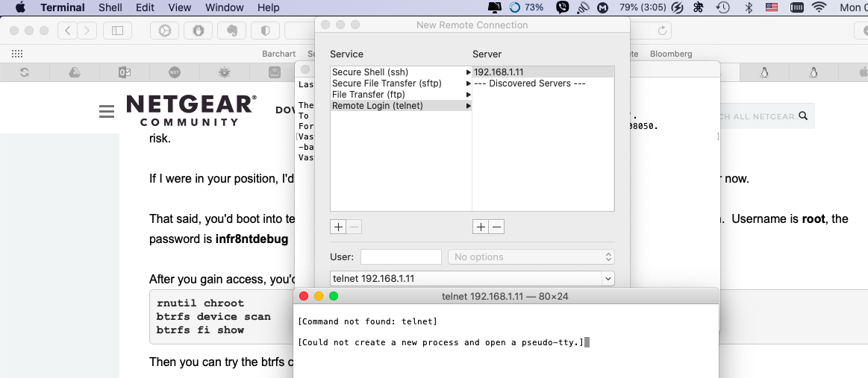Open the NETGEAR hamburger menu

coord(107,111)
